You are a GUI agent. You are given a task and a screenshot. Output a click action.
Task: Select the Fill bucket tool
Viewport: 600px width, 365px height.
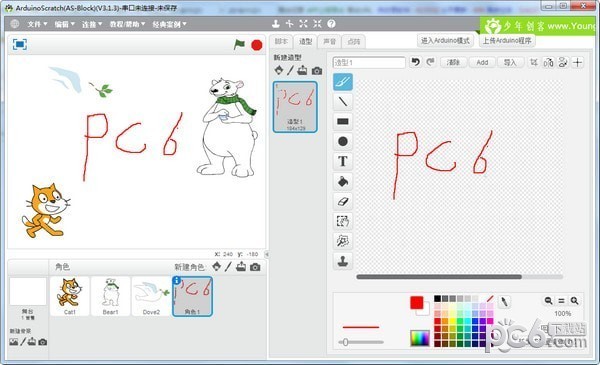[342, 181]
